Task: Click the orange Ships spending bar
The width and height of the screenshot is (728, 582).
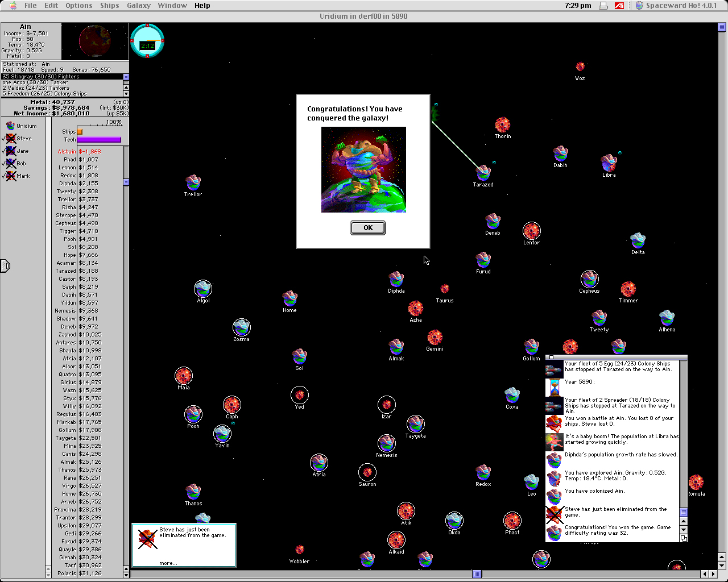Action: pos(80,131)
